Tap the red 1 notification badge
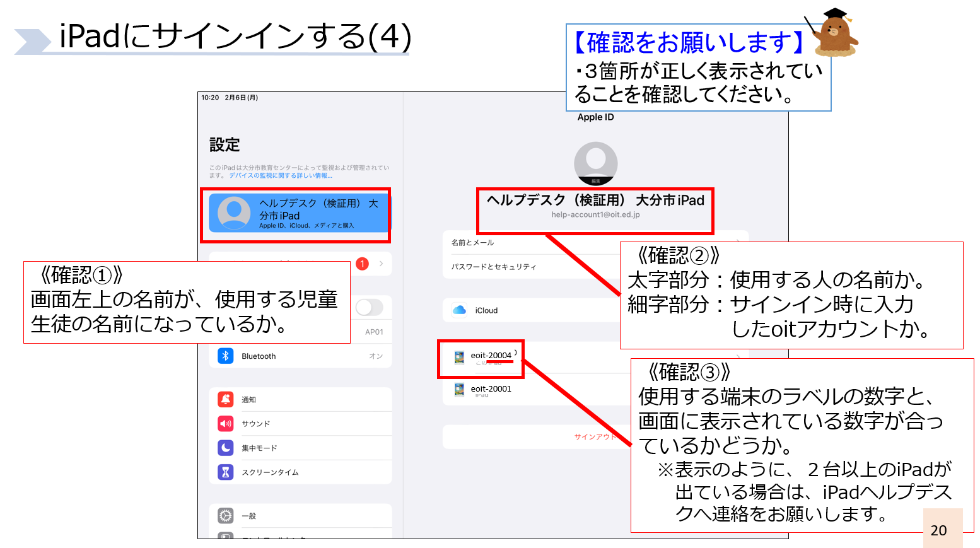The width and height of the screenshot is (980, 548). tap(362, 264)
